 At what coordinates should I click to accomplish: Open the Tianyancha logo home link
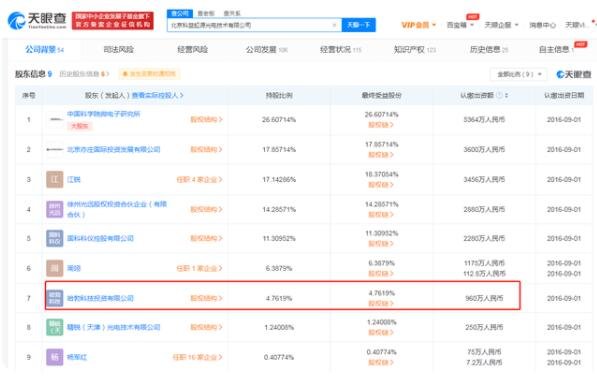(37, 20)
